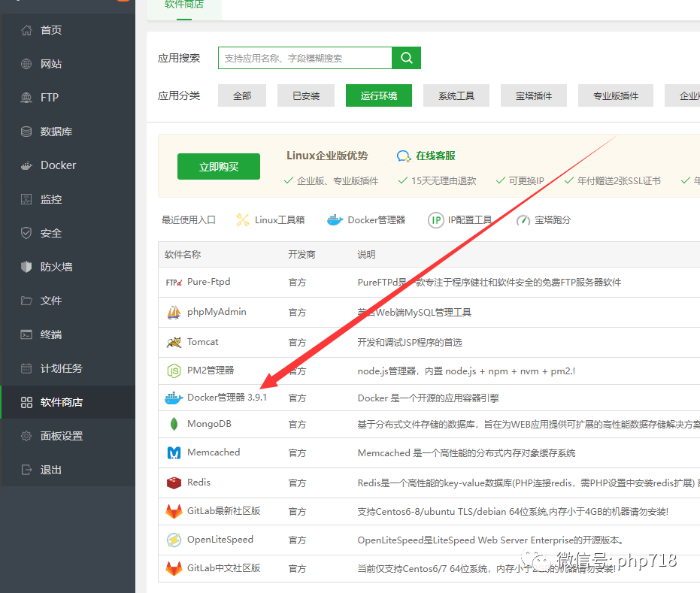Select the 宝塔插件 category tab

534,95
